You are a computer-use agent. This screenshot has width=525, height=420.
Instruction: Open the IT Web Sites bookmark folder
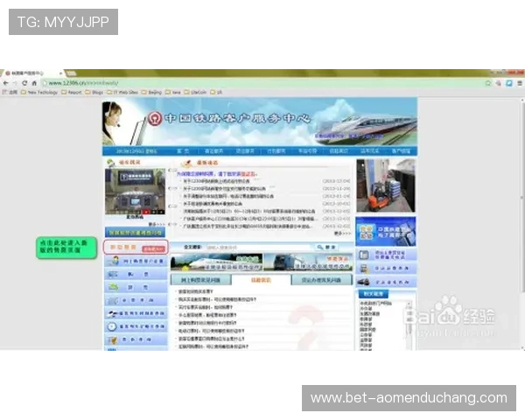click(122, 92)
